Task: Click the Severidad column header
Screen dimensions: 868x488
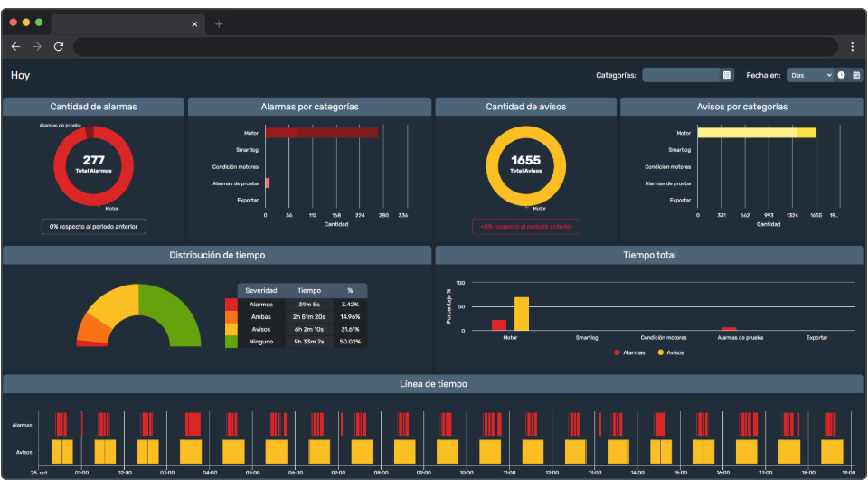Action: [x=261, y=291]
